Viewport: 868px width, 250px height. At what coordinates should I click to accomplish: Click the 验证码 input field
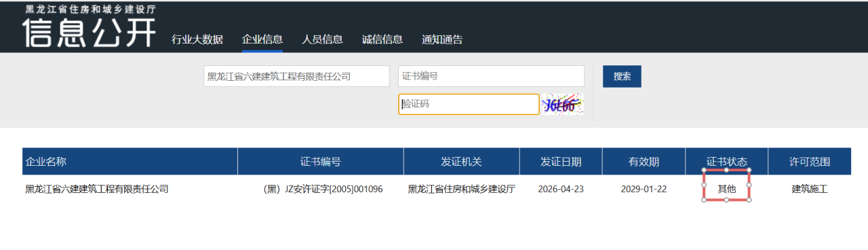point(469,104)
